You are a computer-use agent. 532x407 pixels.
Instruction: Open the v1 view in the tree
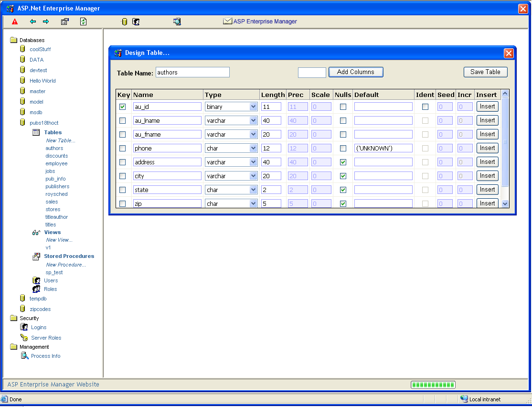coord(48,247)
